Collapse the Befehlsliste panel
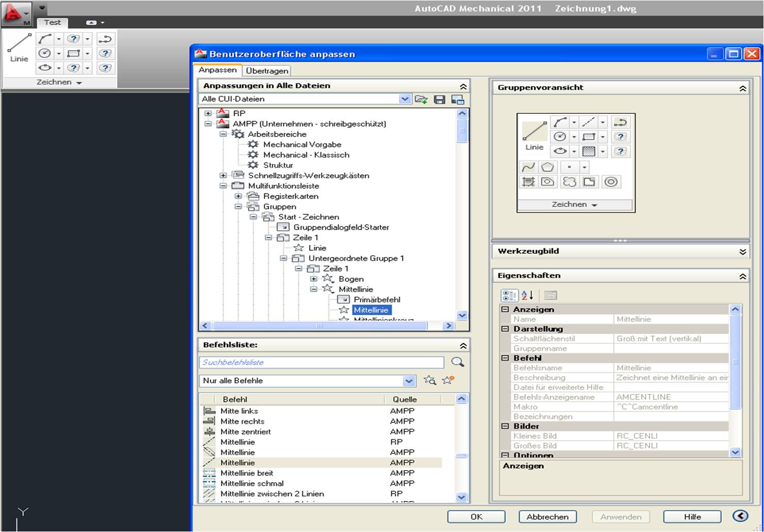Image resolution: width=764 pixels, height=532 pixels. [463, 346]
